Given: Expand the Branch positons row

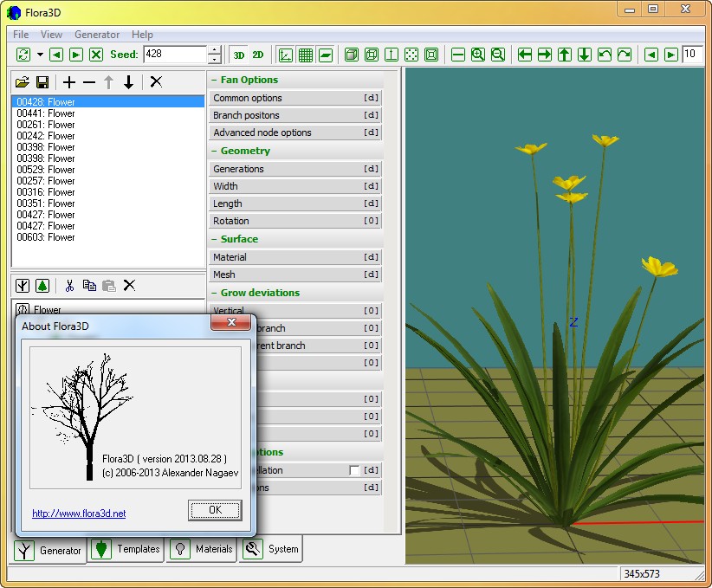Looking at the screenshot, I should point(295,115).
